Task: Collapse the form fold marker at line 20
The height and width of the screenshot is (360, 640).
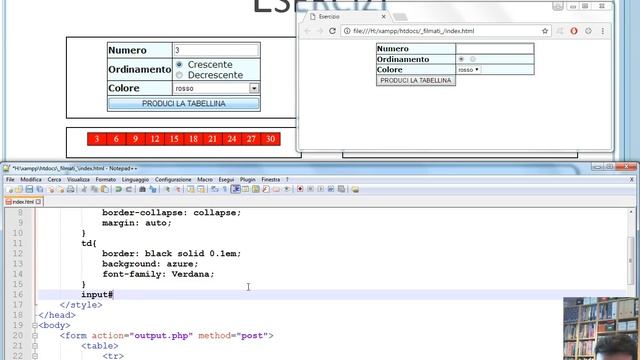Action: (x=35, y=336)
